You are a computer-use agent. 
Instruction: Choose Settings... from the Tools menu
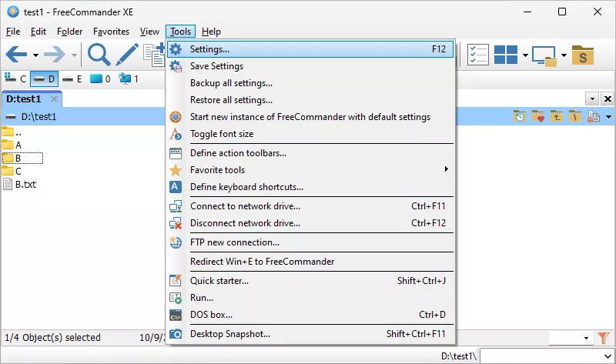(310, 49)
